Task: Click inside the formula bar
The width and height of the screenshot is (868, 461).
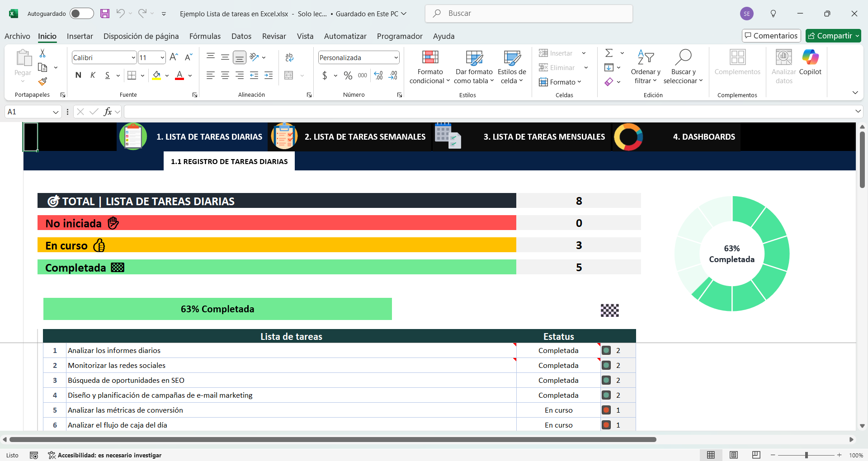Action: [316, 111]
